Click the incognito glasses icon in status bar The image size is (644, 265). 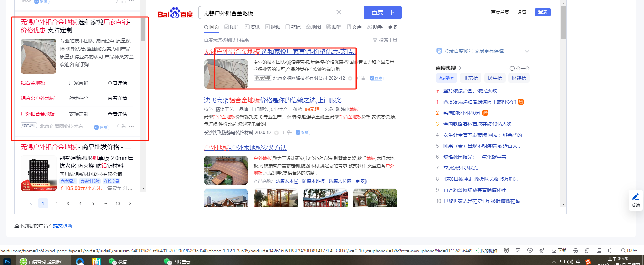[575, 251]
